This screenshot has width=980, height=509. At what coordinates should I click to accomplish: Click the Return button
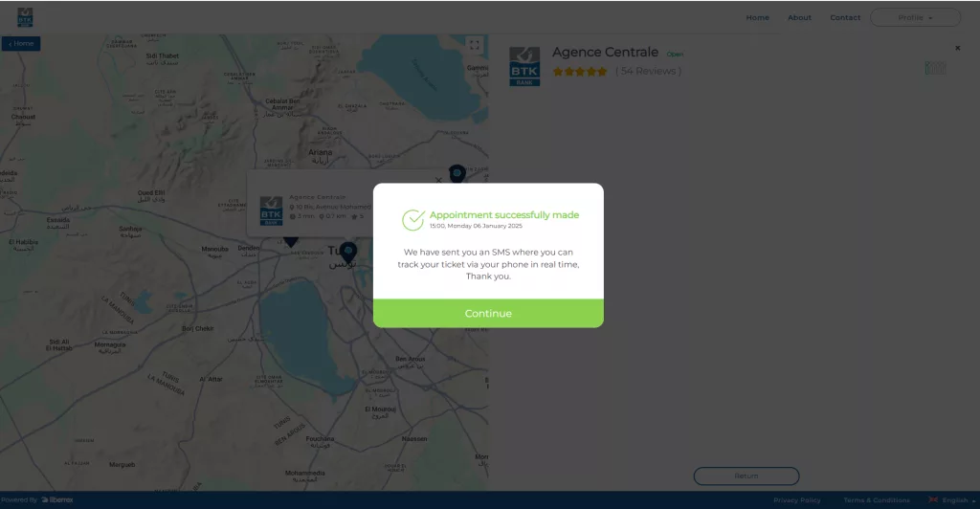[746, 476]
